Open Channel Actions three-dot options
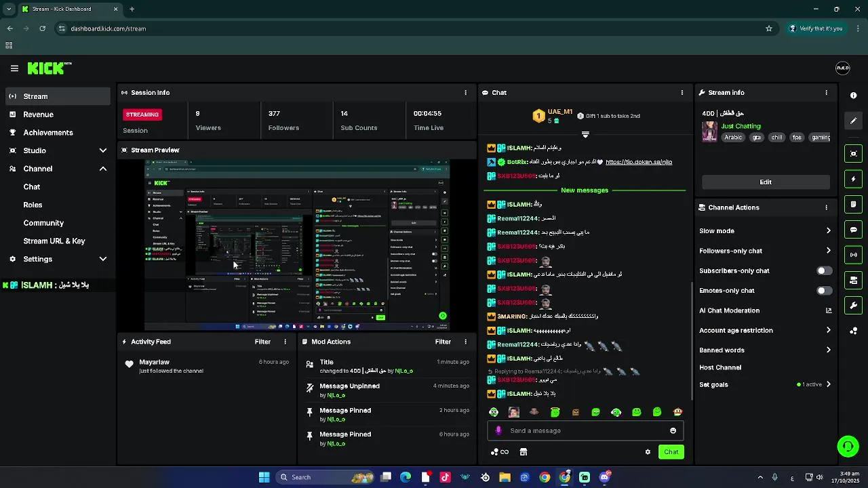Screen dimensions: 868x488 826,207
